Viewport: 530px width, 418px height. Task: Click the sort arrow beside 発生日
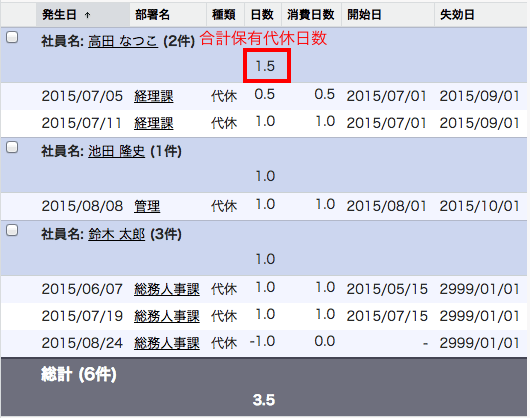(x=88, y=15)
